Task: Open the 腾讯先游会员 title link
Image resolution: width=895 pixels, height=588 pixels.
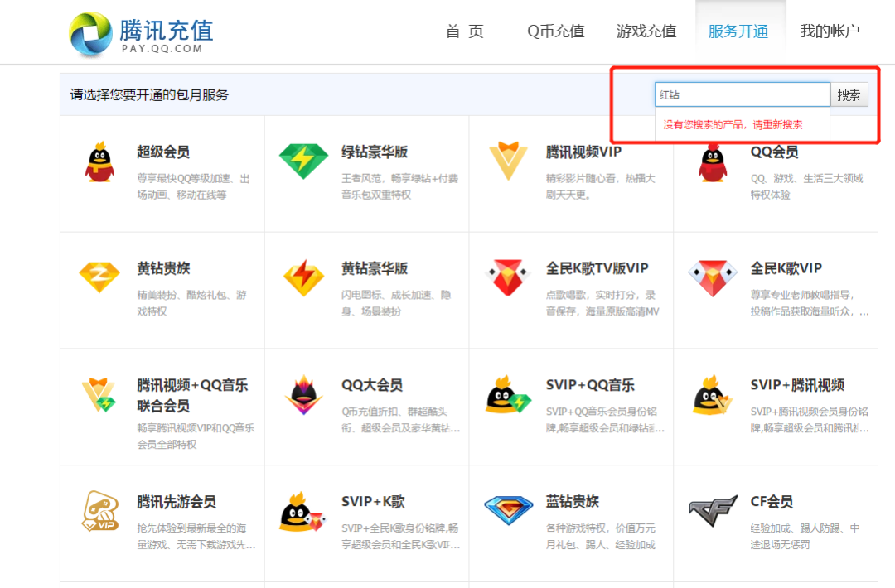Action: [177, 501]
